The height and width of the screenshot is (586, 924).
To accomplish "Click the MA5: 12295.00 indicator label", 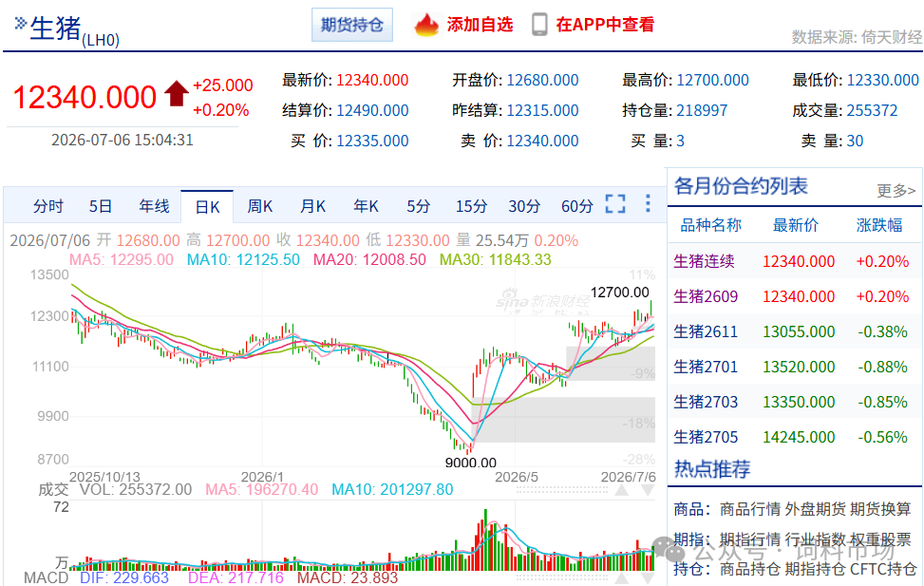I will click(122, 259).
